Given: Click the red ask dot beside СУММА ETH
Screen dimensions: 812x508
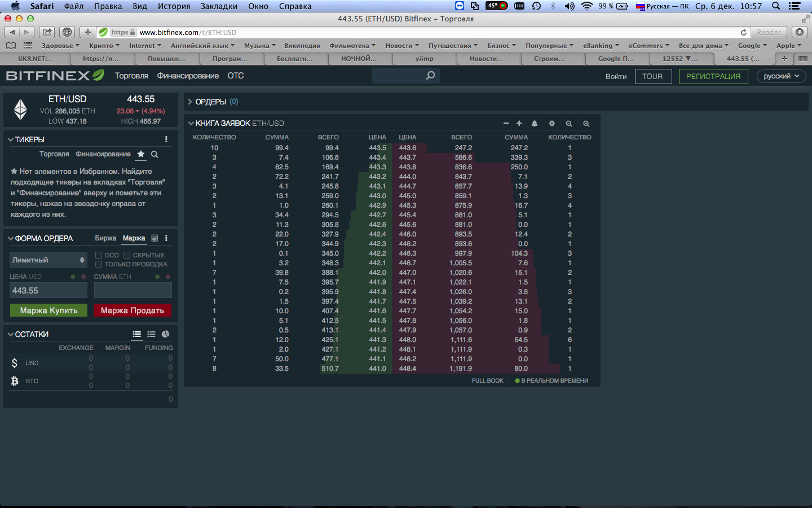Looking at the screenshot, I should click(x=168, y=277).
